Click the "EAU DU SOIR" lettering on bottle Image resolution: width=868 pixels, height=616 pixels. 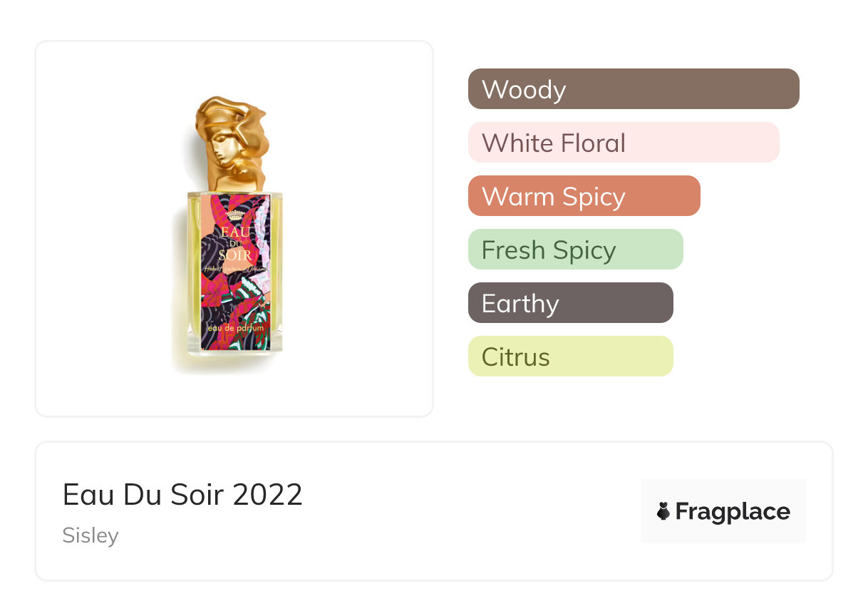click(x=235, y=244)
